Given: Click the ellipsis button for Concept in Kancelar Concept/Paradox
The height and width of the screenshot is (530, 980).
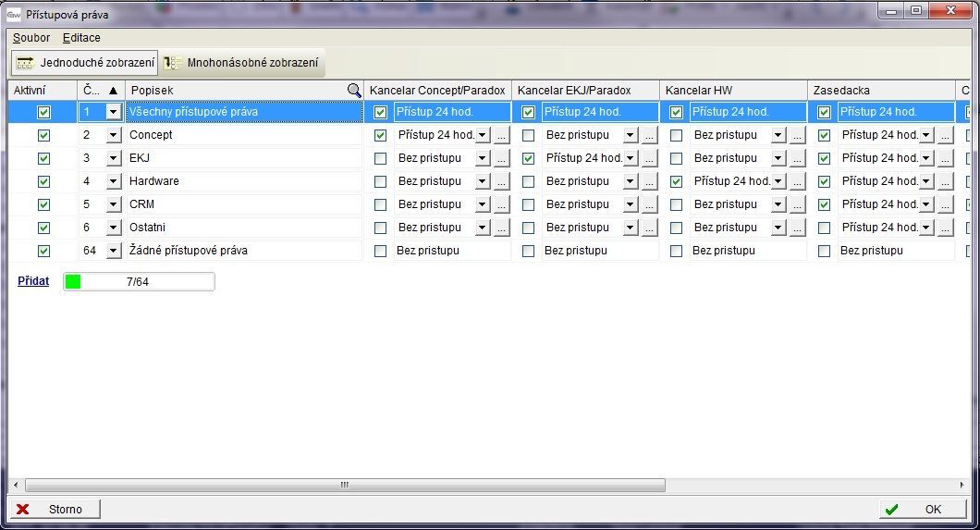Looking at the screenshot, I should point(501,135).
